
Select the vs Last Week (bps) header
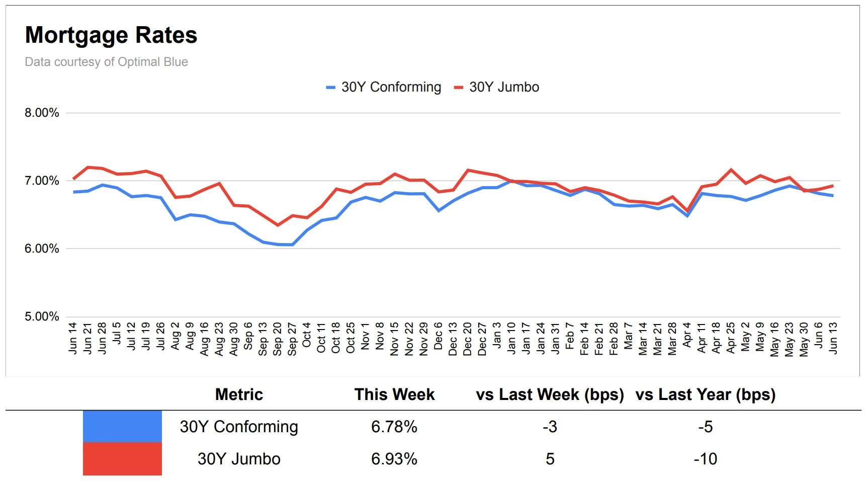[x=550, y=394]
